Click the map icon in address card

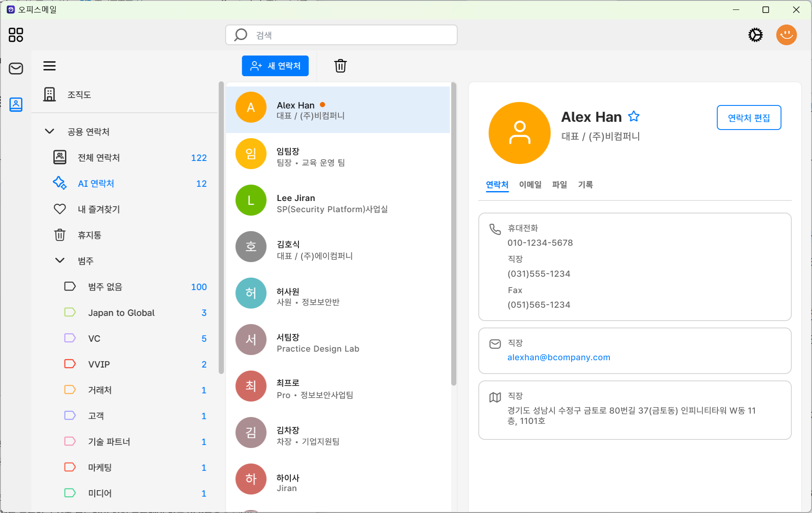click(495, 397)
